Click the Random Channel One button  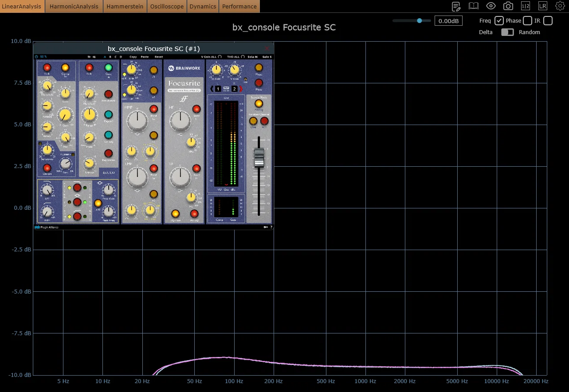[253, 121]
